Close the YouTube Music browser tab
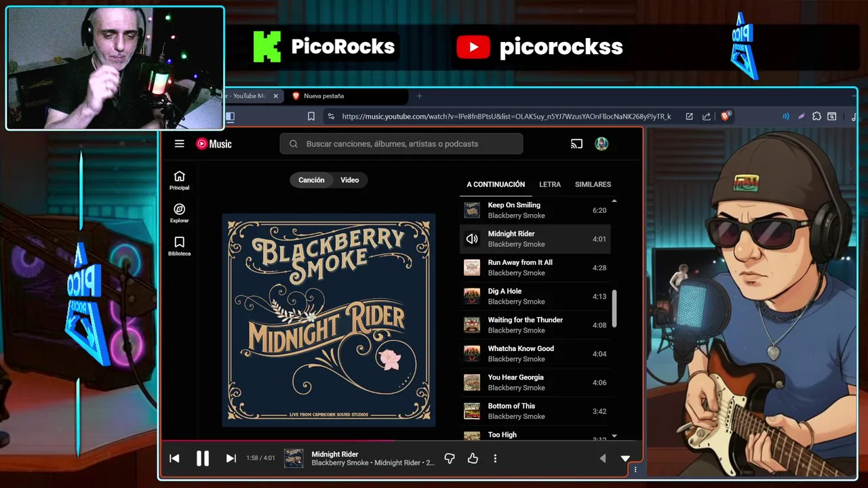The width and height of the screenshot is (868, 488). [275, 96]
